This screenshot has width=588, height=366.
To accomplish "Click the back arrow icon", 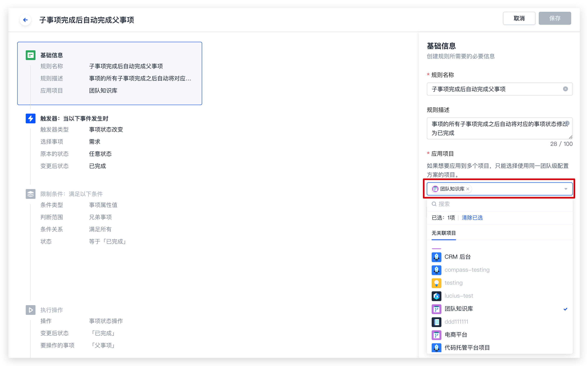I will coord(25,20).
